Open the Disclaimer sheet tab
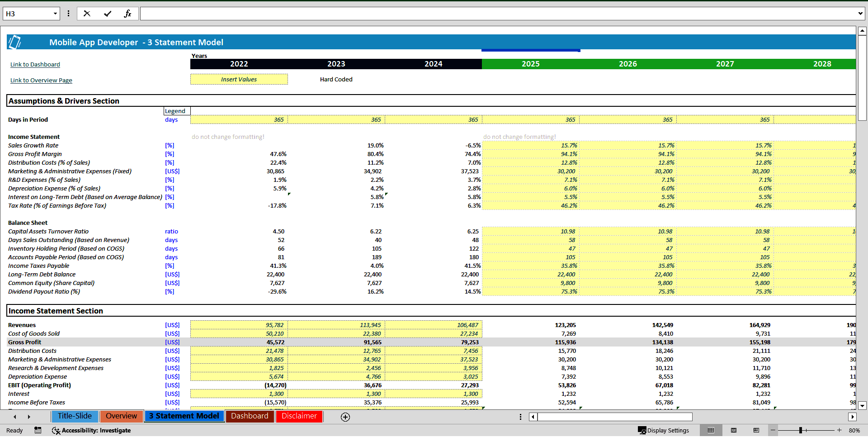This screenshot has width=868, height=437. pyautogui.click(x=299, y=416)
